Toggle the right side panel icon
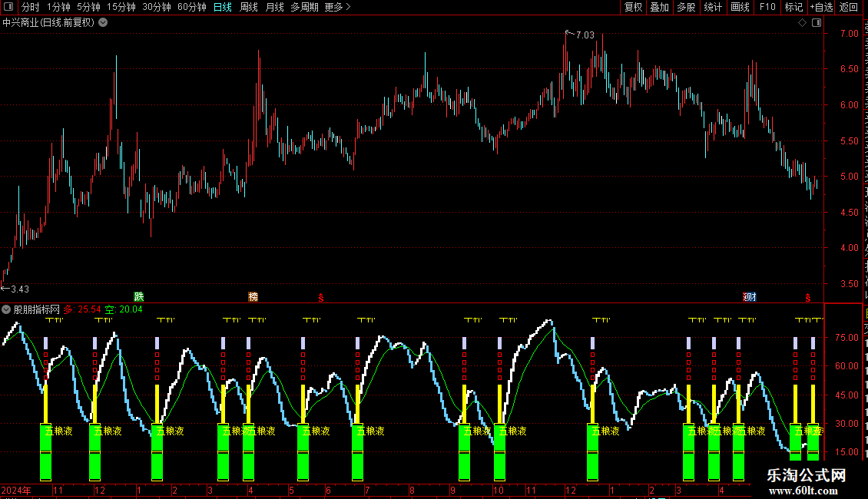Screen dimensions: 868x499 coord(817,23)
